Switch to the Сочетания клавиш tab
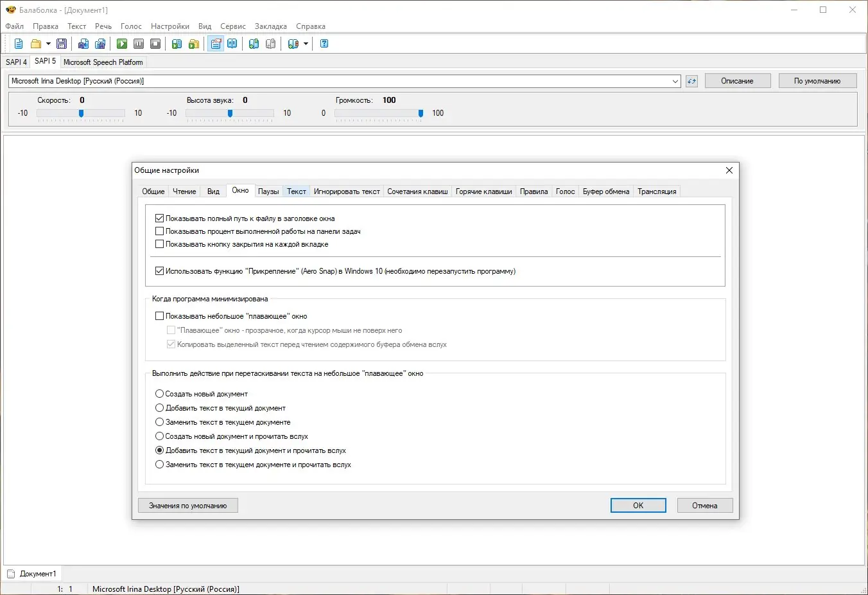868x595 pixels. click(x=417, y=191)
